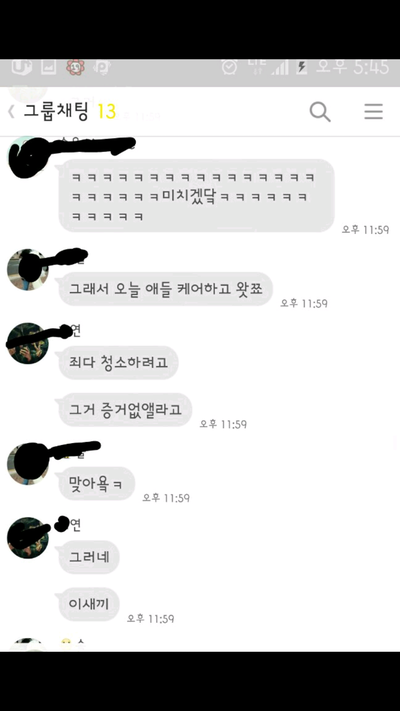Open the hamburger menu icon
This screenshot has height=711, width=400.
click(x=373, y=112)
